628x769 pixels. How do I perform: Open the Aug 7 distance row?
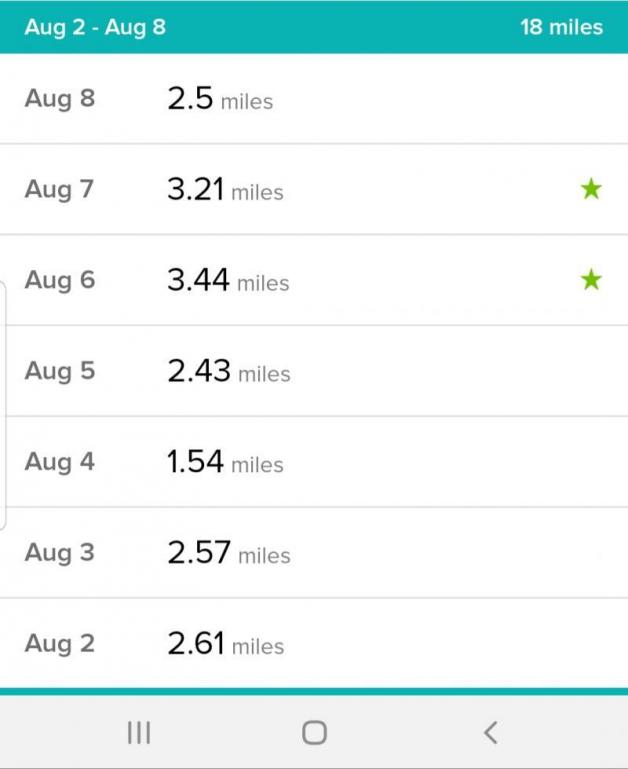coord(314,189)
